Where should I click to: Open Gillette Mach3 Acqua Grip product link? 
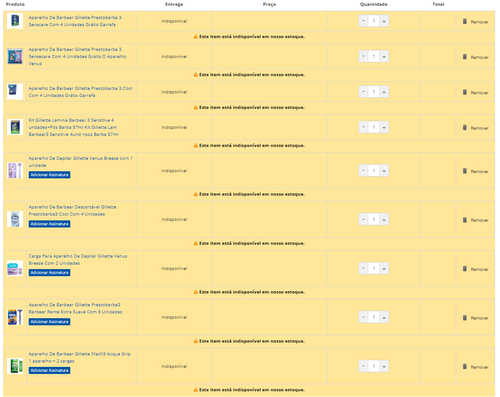(x=79, y=357)
